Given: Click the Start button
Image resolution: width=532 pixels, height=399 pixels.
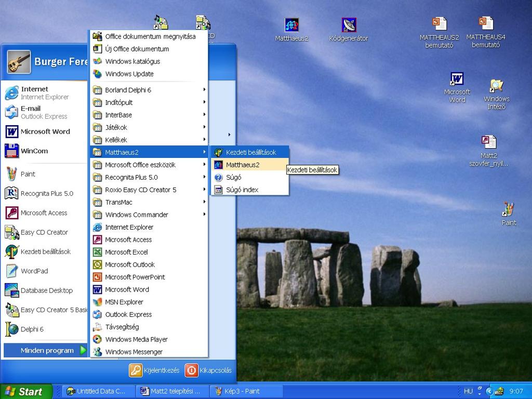Looking at the screenshot, I should (26, 392).
